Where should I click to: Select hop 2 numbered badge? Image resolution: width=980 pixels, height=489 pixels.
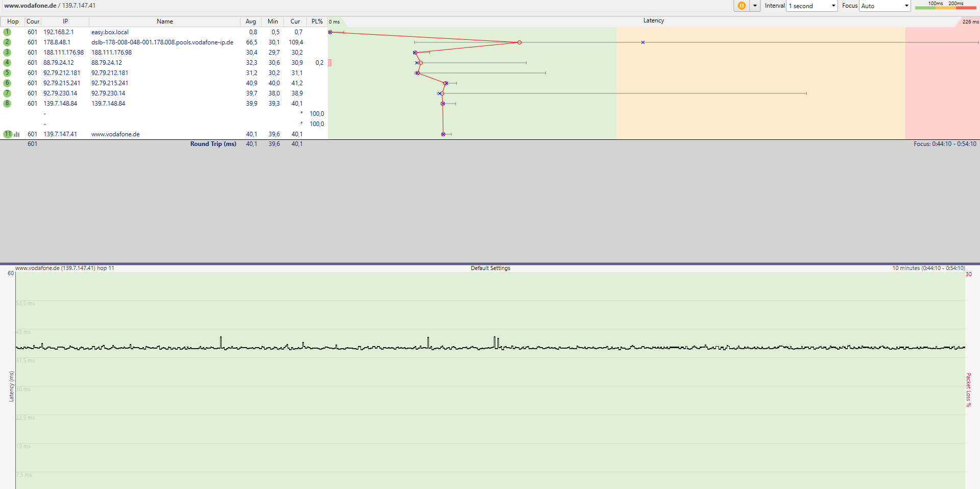pyautogui.click(x=7, y=42)
